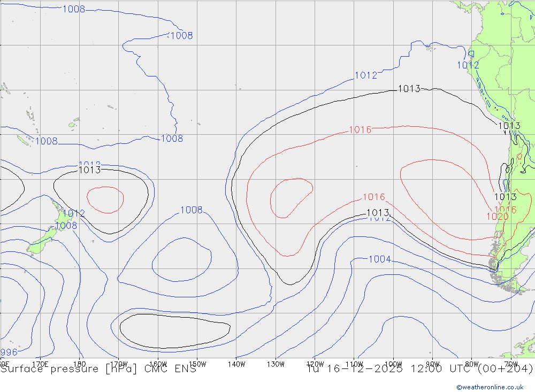Open the weatheronline.co.uk copyright link
This screenshot has height=392, width=535.
[490, 387]
